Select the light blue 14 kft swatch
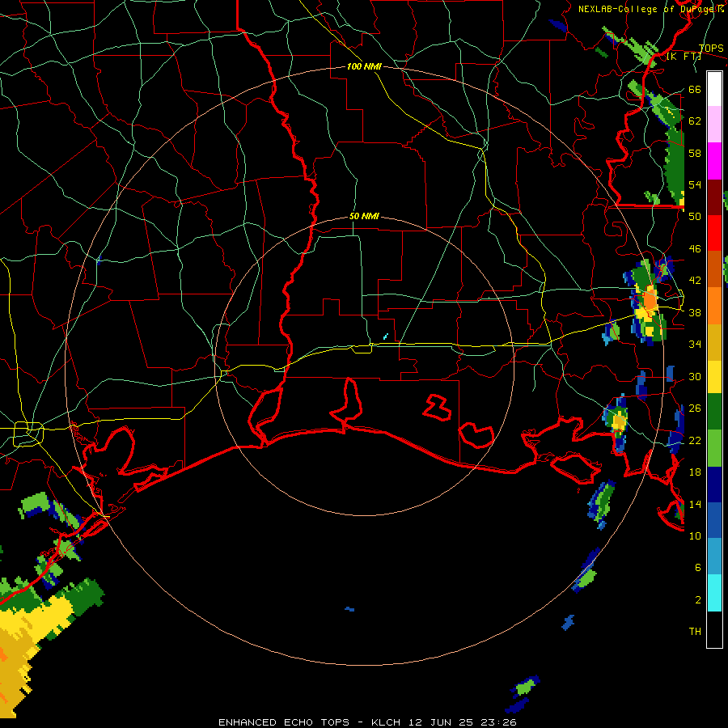This screenshot has height=728, width=728. [x=714, y=557]
